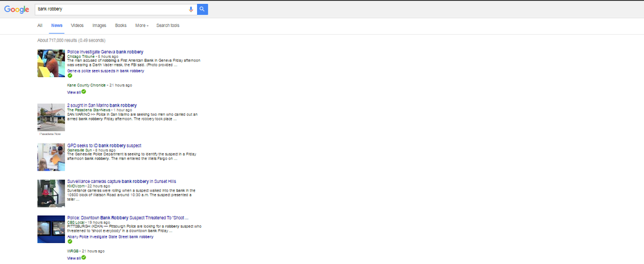This screenshot has width=644, height=264.
Task: Open 'Police investigate Geneva bank robbery' article
Action: [105, 51]
